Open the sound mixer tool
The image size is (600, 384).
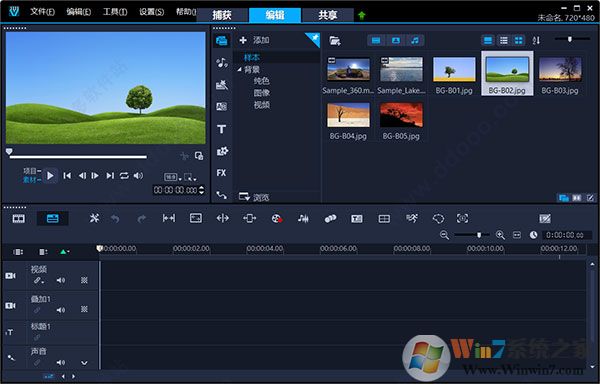[303, 218]
